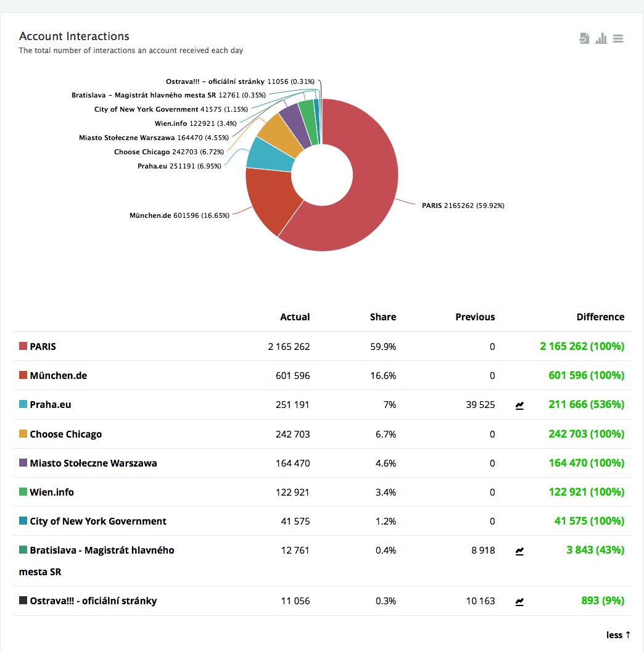
Task: Click difference 893 (9%)
Action: pos(603,601)
